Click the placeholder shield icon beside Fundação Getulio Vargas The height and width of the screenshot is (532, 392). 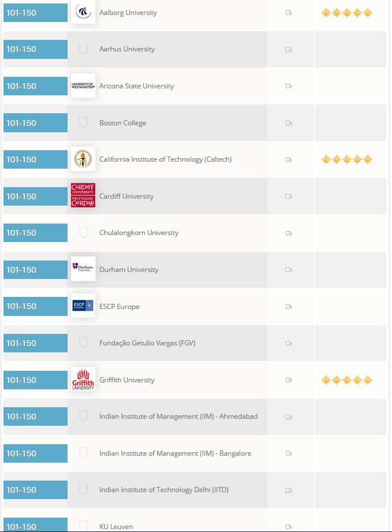coord(83,343)
